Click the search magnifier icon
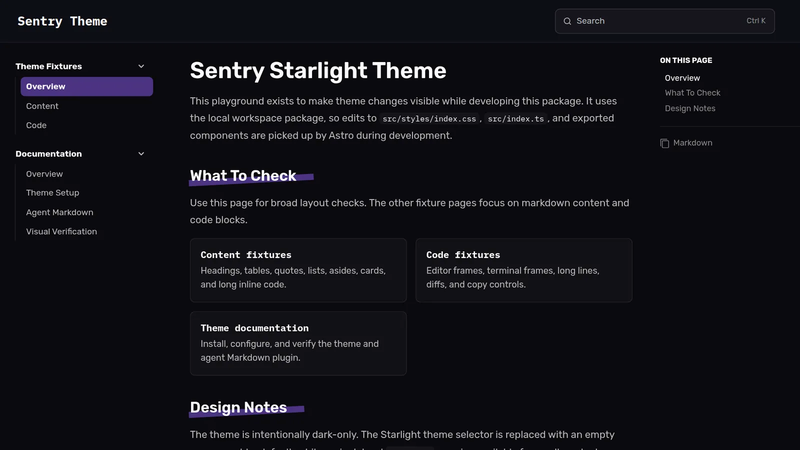This screenshot has width=800, height=450. click(x=567, y=21)
